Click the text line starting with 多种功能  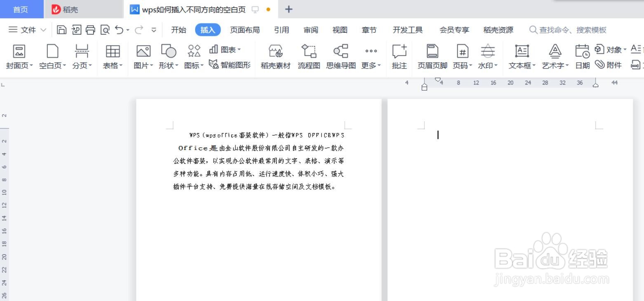coord(259,174)
